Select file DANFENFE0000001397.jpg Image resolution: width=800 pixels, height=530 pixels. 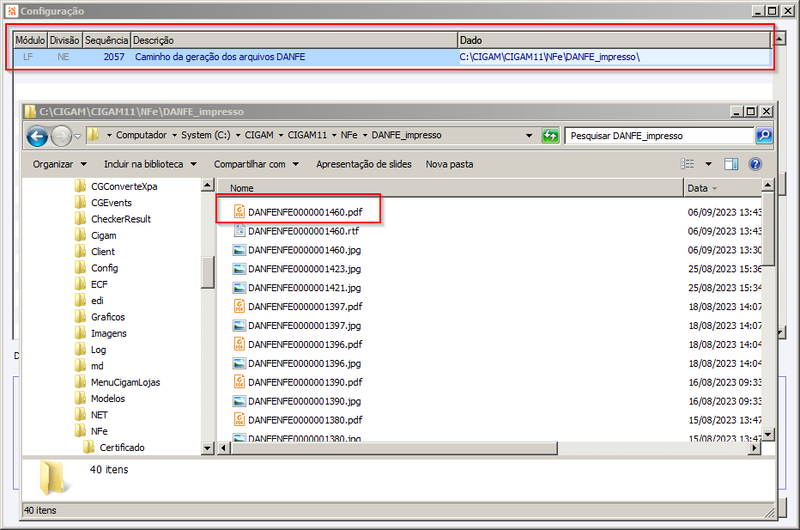tap(297, 325)
